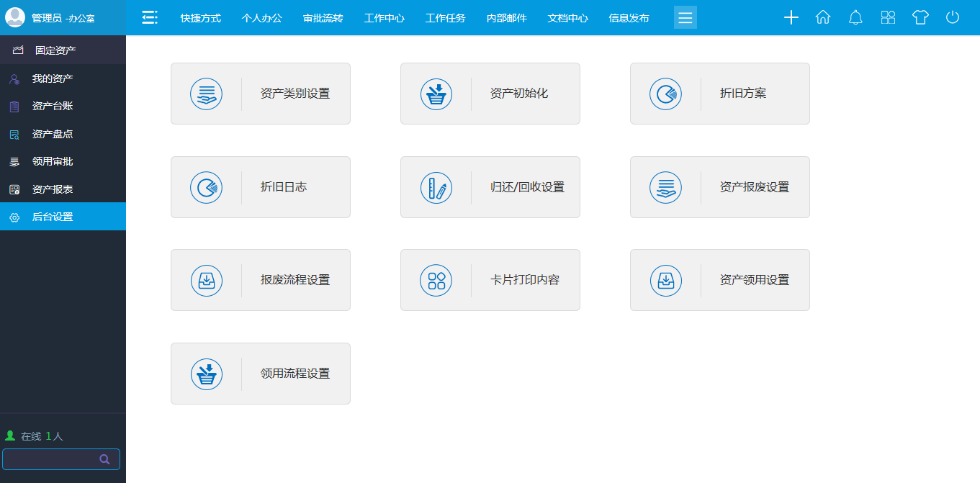Click the home icon in top bar

tap(823, 17)
